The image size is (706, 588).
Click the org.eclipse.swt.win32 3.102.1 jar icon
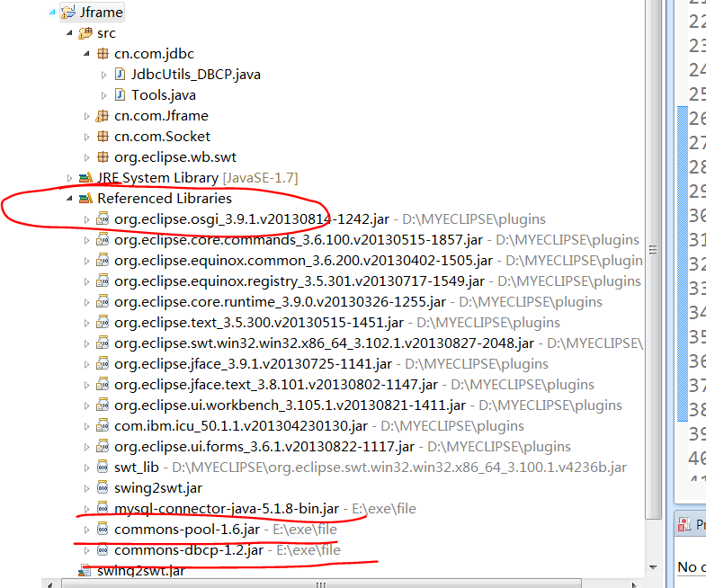[x=103, y=343]
